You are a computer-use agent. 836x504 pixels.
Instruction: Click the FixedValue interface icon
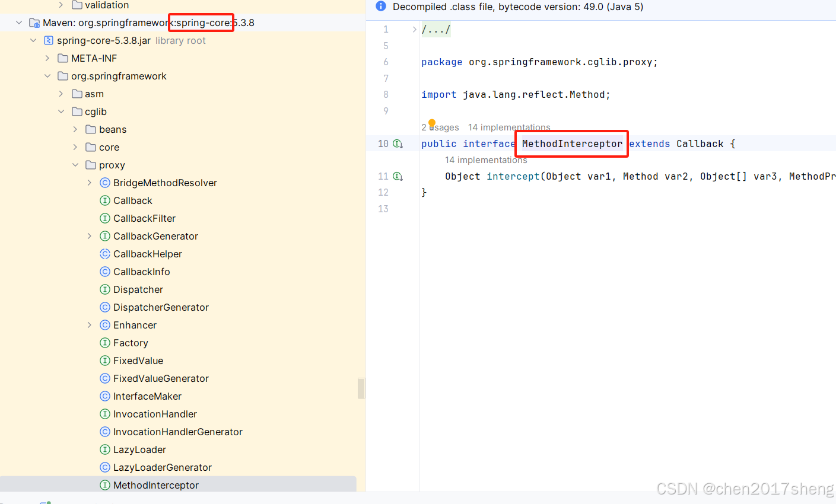105,361
